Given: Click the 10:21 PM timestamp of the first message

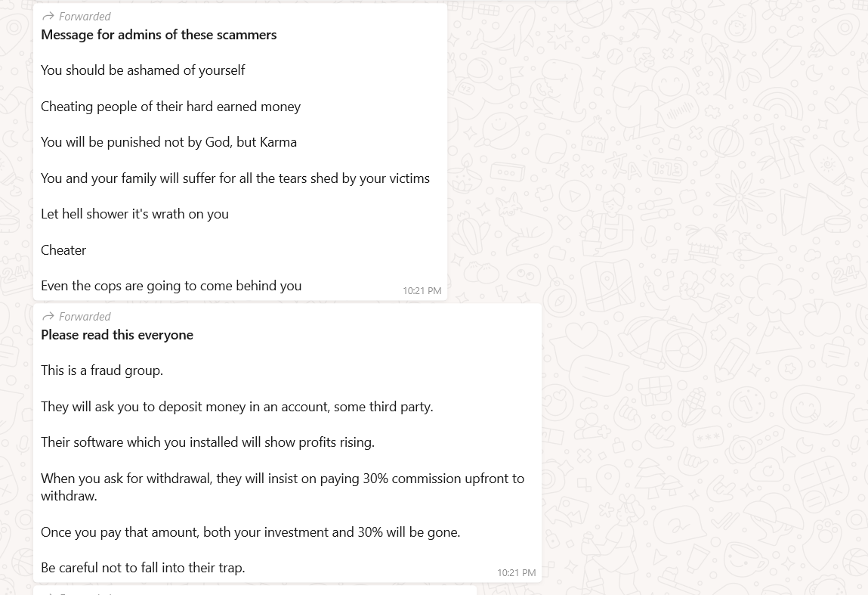Looking at the screenshot, I should [422, 290].
